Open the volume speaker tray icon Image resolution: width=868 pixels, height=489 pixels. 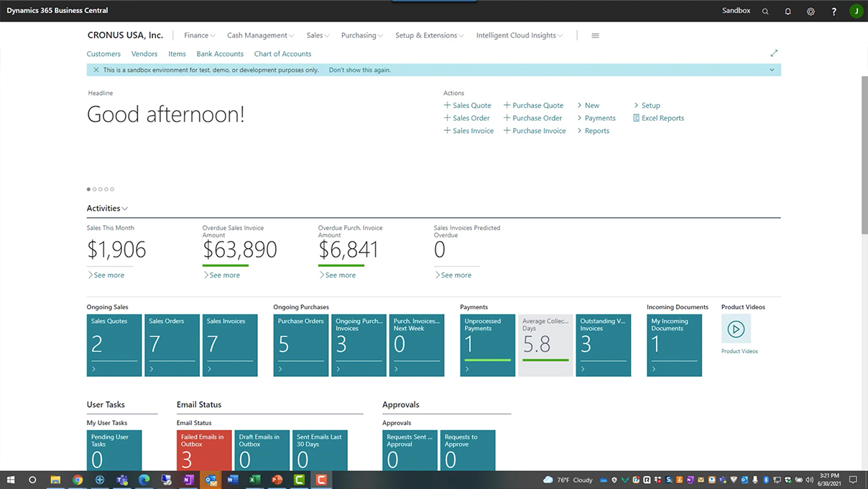pos(810,480)
